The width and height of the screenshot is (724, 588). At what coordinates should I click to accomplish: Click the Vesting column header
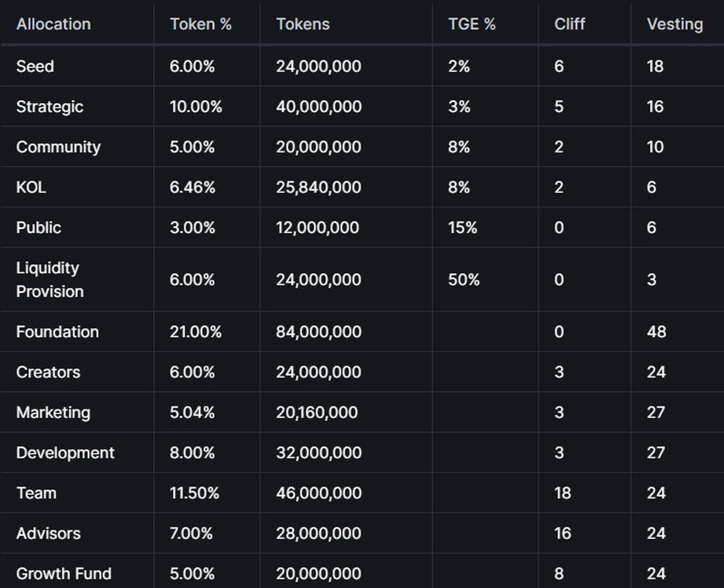(x=675, y=24)
